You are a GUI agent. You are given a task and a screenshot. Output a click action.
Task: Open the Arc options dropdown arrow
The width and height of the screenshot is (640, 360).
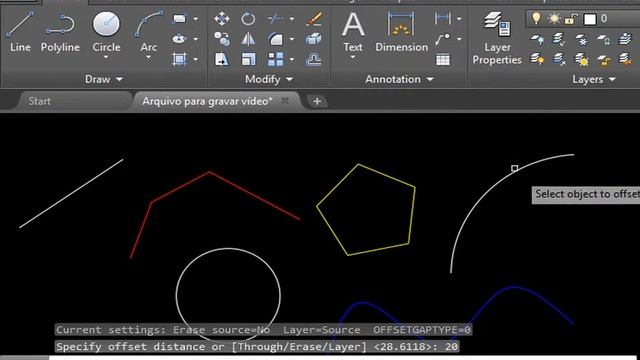click(x=149, y=58)
